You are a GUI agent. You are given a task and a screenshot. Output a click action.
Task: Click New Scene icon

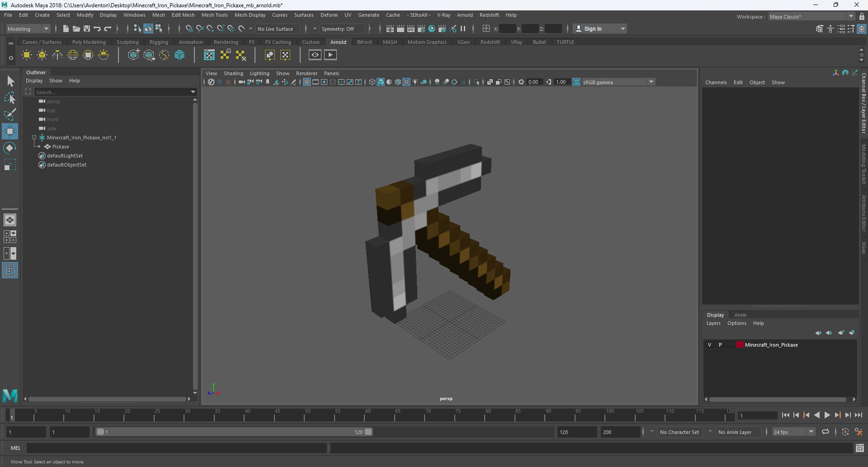pos(66,29)
